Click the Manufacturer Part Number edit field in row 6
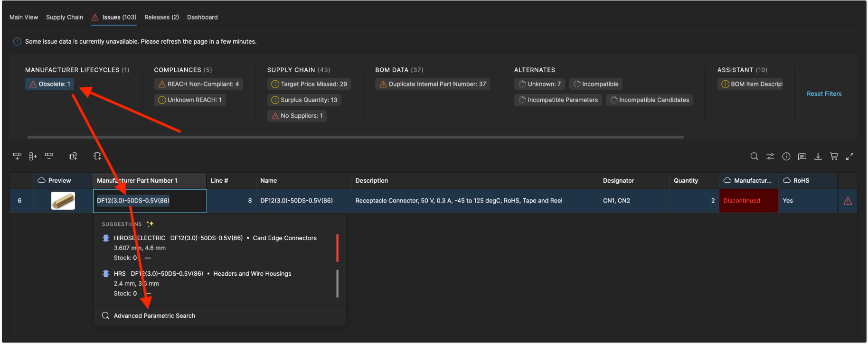Viewport: 868px width, 344px height. pyautogui.click(x=150, y=201)
